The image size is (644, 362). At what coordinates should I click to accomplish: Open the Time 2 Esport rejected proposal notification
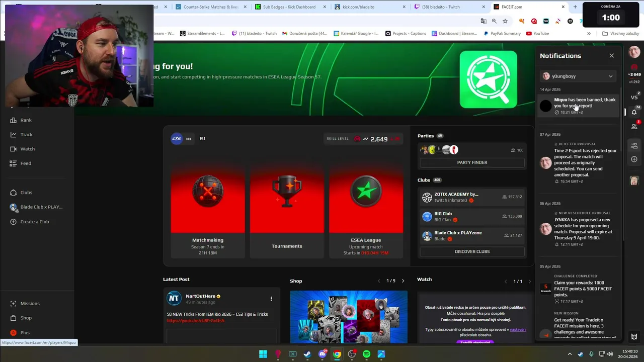click(x=578, y=162)
